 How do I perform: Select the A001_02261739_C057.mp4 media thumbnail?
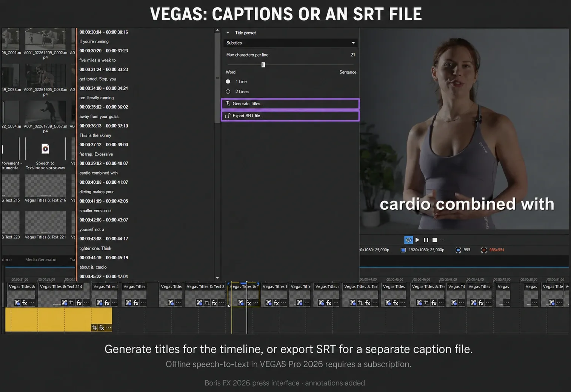(45, 112)
